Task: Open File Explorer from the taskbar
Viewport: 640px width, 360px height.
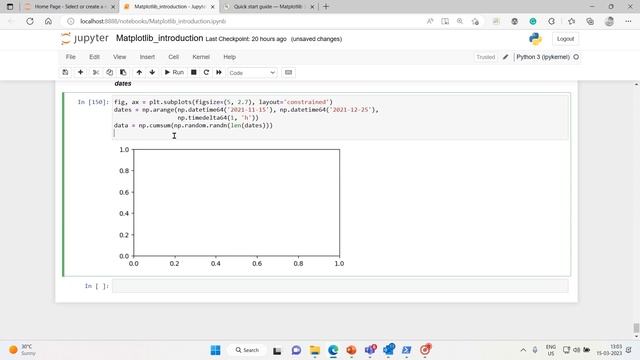Action: pyautogui.click(x=315, y=350)
